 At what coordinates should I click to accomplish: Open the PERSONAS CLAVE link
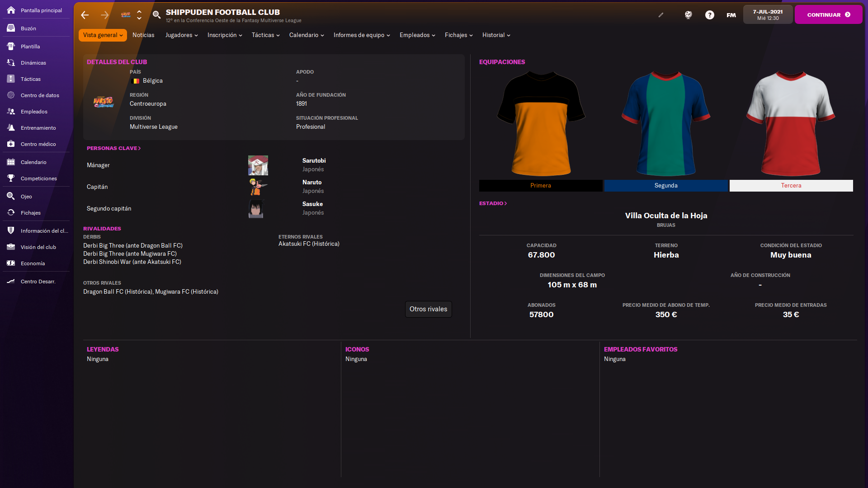click(x=114, y=148)
